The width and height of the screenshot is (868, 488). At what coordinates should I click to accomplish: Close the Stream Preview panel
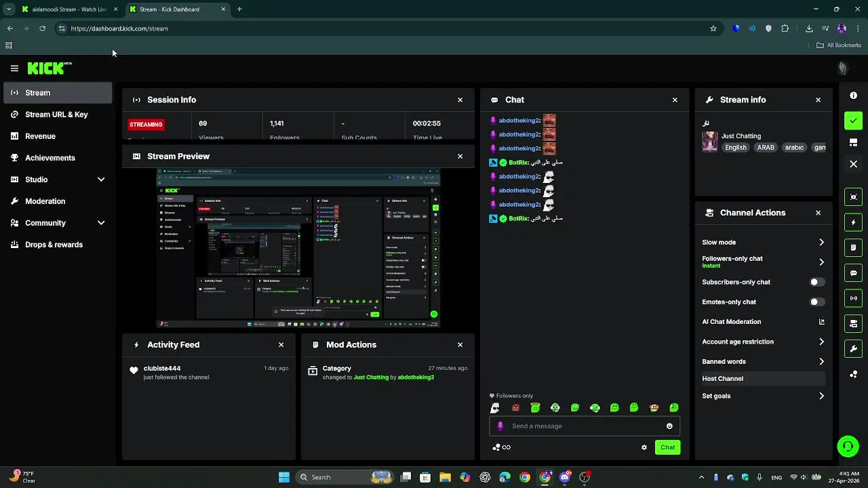pyautogui.click(x=460, y=157)
